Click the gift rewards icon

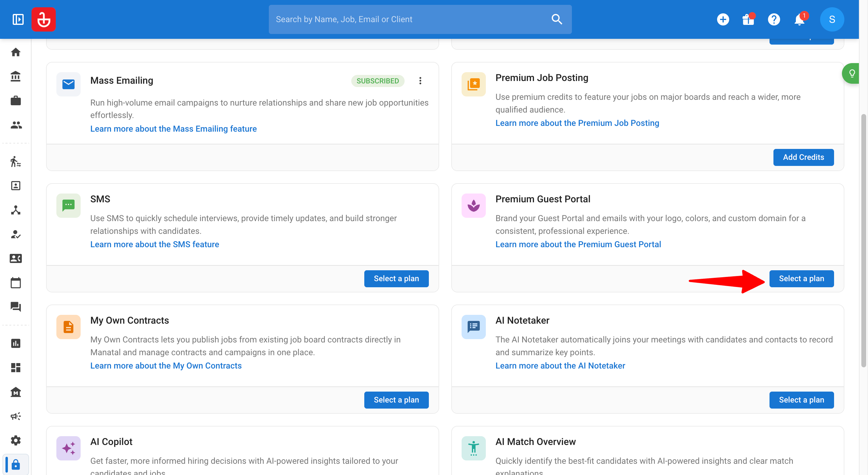748,19
